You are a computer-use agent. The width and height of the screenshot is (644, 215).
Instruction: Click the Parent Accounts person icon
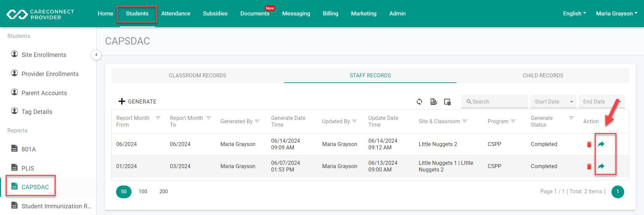click(14, 92)
